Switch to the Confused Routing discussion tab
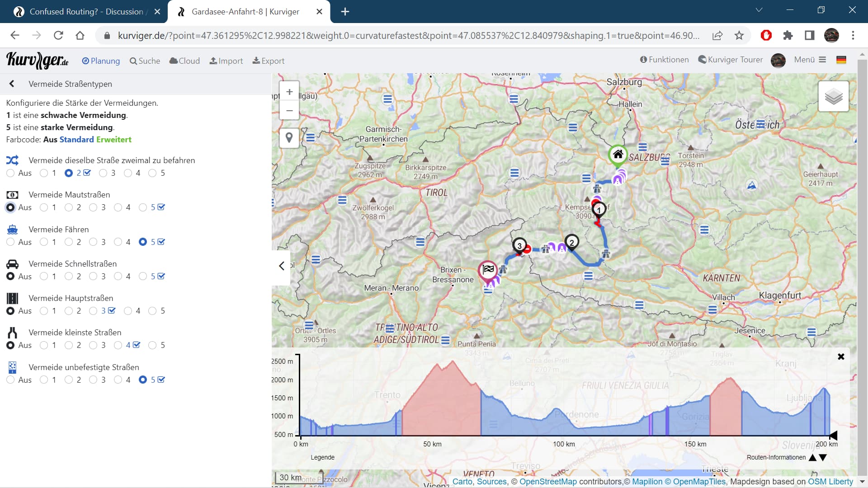The width and height of the screenshot is (868, 488). point(86,11)
